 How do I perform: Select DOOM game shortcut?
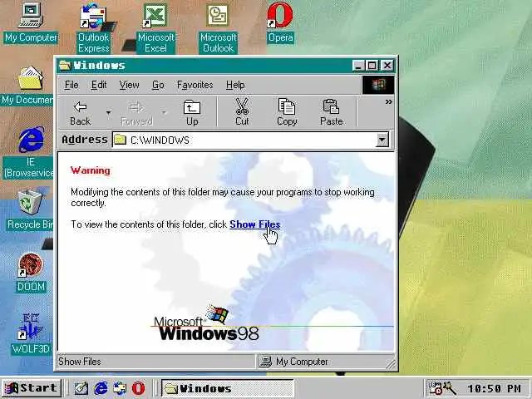(31, 273)
